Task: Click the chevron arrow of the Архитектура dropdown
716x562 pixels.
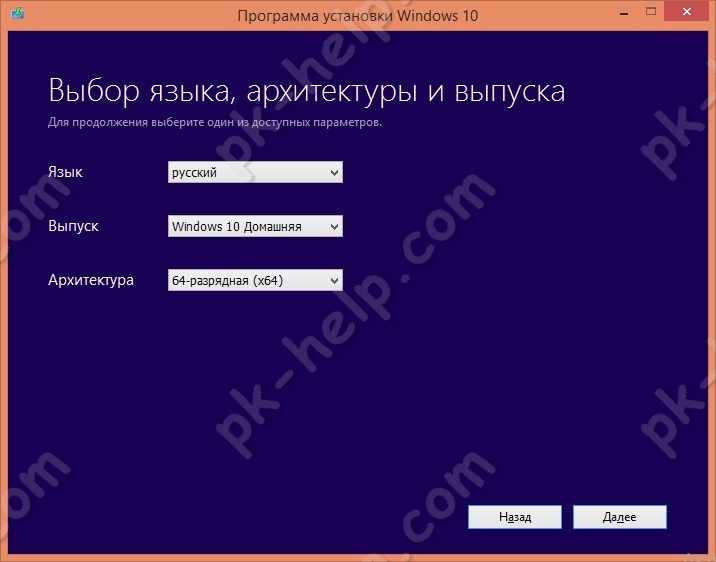Action: 334,281
